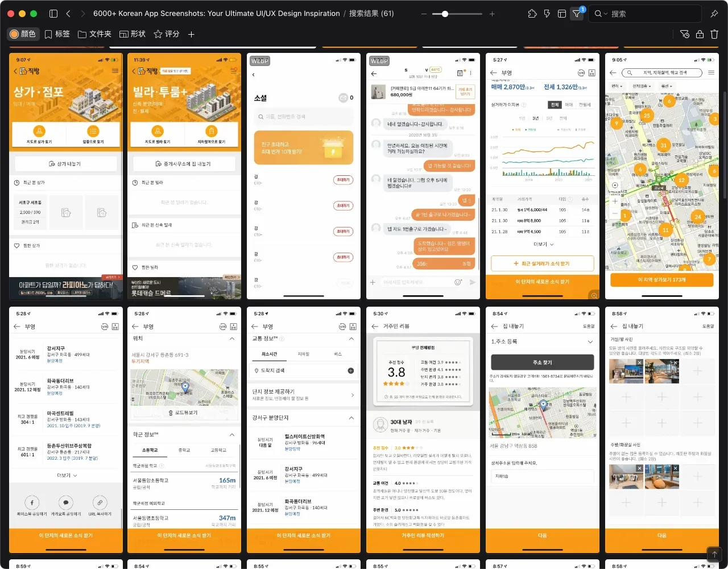Click the lightning bolt quick action icon

547,14
